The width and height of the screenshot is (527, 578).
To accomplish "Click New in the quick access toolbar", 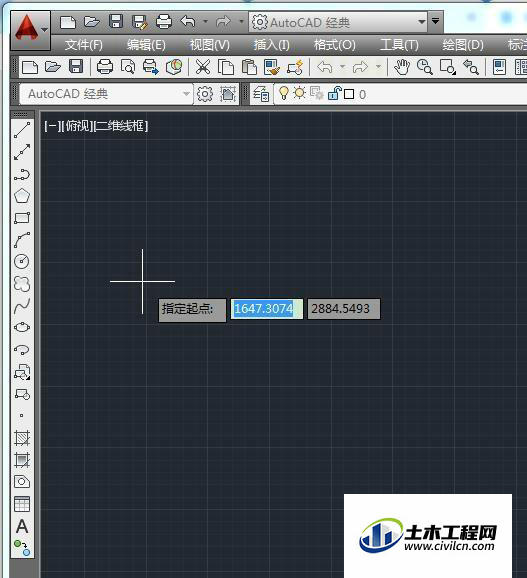I will (x=68, y=22).
